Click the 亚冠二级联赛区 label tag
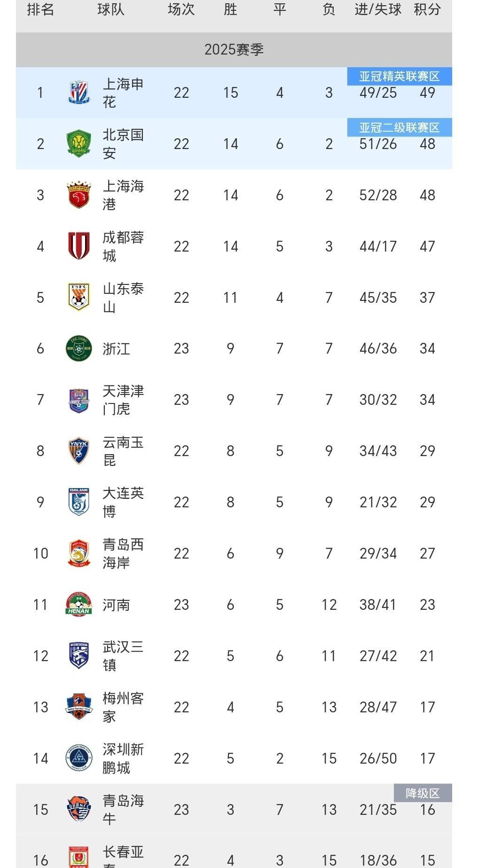494x868 pixels. [400, 128]
